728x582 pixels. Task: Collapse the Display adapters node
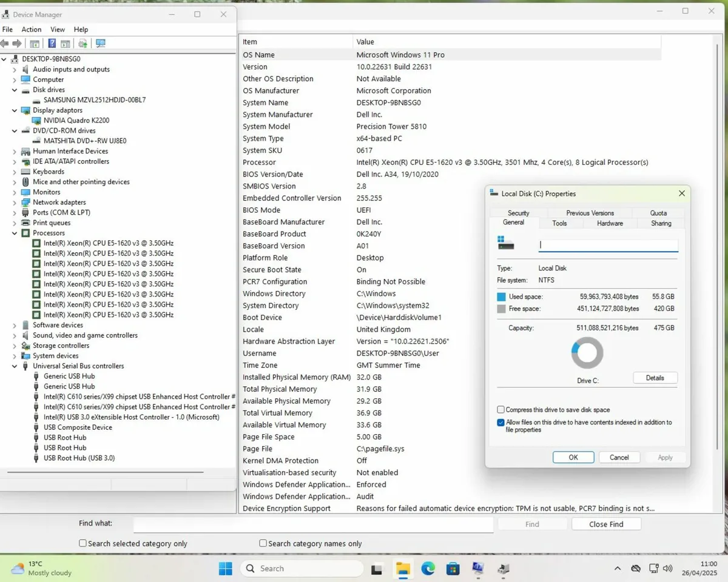[15, 110]
